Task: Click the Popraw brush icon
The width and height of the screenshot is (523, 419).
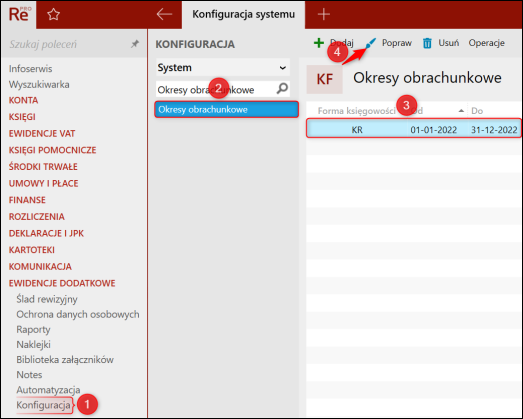Action: (x=370, y=43)
